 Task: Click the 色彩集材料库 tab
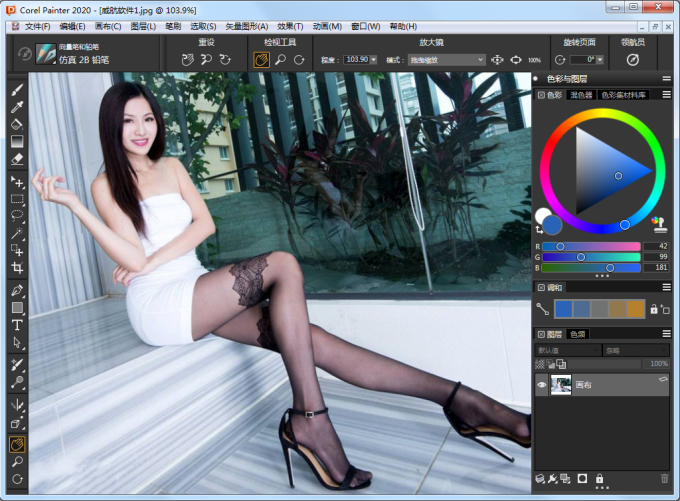point(623,95)
